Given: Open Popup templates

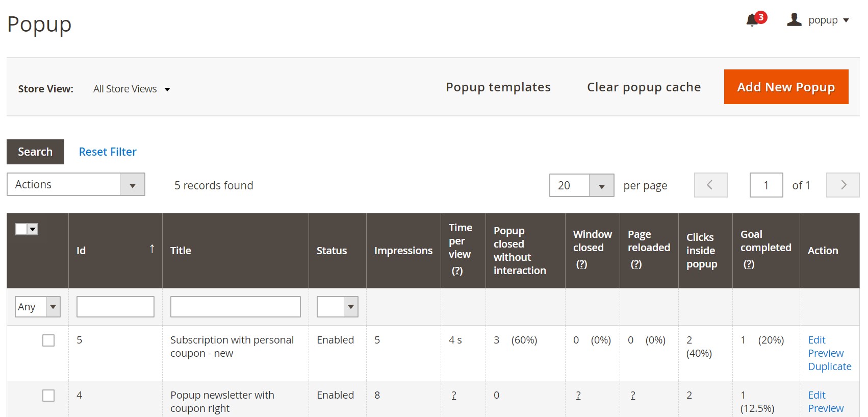Looking at the screenshot, I should tap(498, 87).
